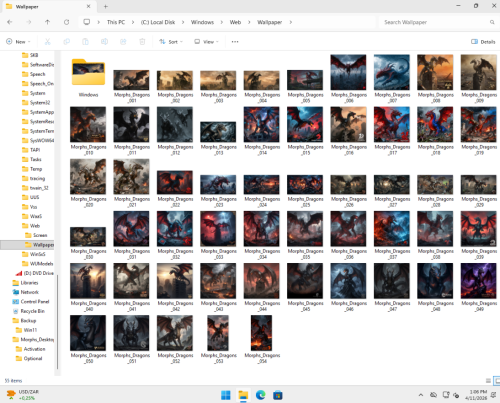Click the Cut scissors icon in toolbar
The height and width of the screenshot is (403, 500).
47,42
